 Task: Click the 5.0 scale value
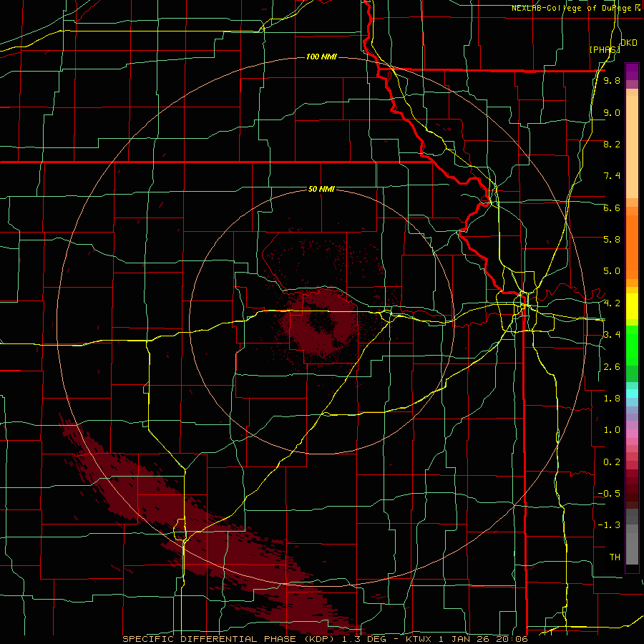tap(612, 271)
